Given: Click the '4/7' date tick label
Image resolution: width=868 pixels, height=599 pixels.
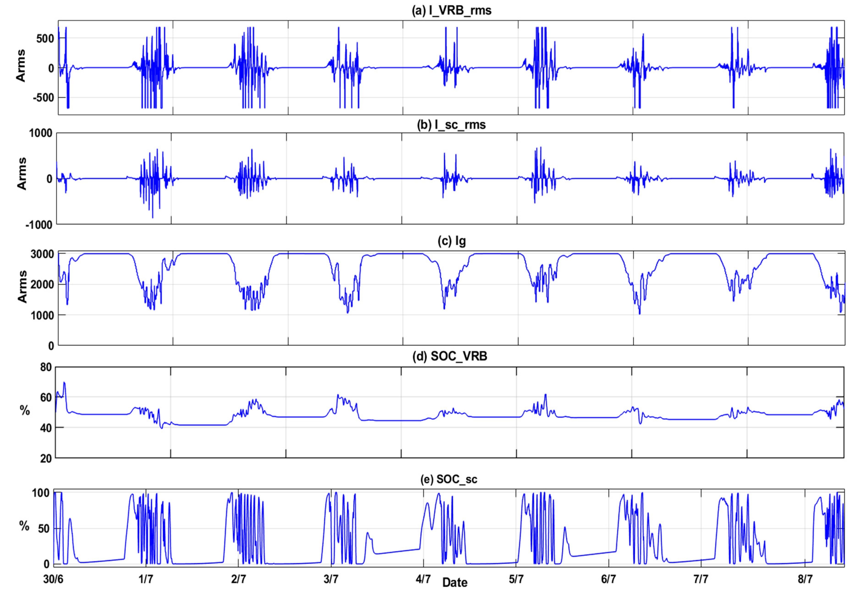Looking at the screenshot, I should pos(423,579).
